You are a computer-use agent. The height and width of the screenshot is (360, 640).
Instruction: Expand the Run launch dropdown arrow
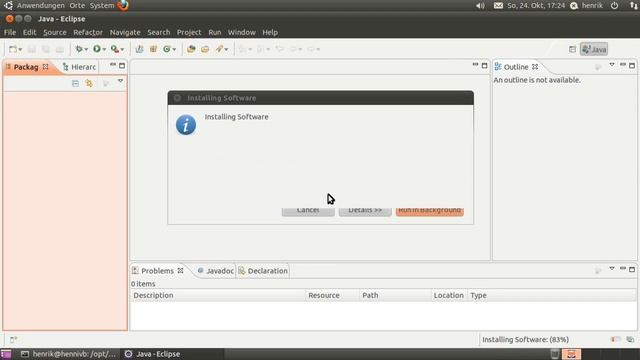(x=104, y=50)
